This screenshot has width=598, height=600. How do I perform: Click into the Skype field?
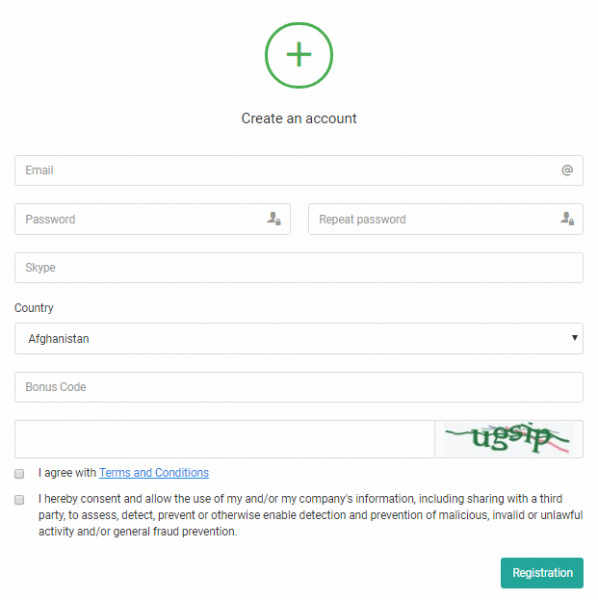pyautogui.click(x=299, y=267)
